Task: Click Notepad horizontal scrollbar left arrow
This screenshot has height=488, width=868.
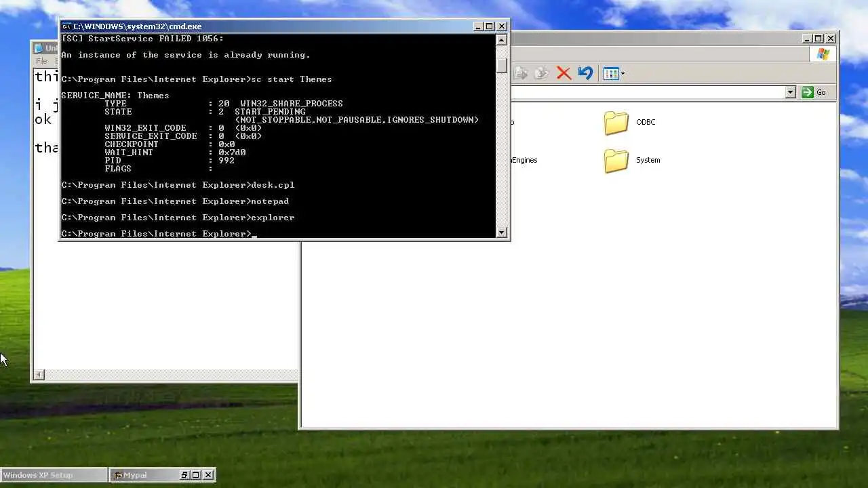Action: [x=39, y=375]
